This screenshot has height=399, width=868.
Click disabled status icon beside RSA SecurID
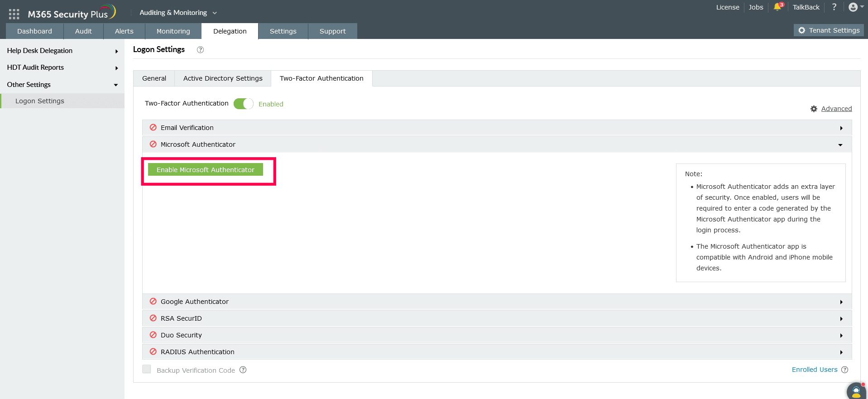point(153,318)
